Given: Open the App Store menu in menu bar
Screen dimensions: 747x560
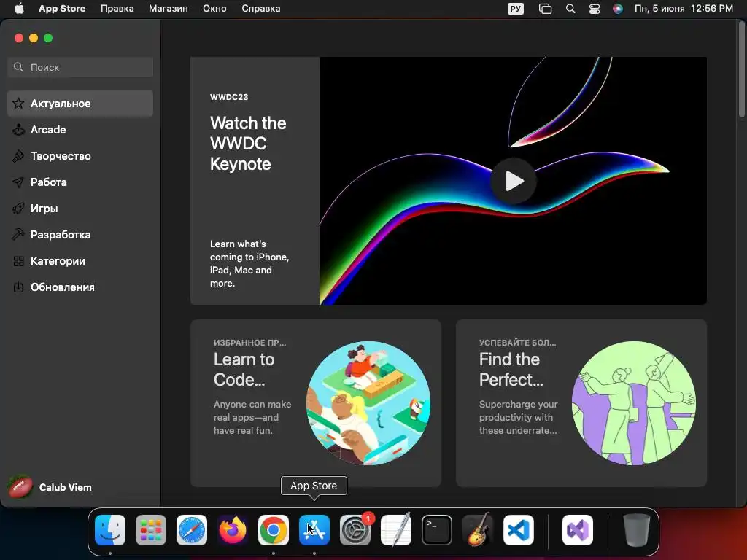Looking at the screenshot, I should 62,8.
